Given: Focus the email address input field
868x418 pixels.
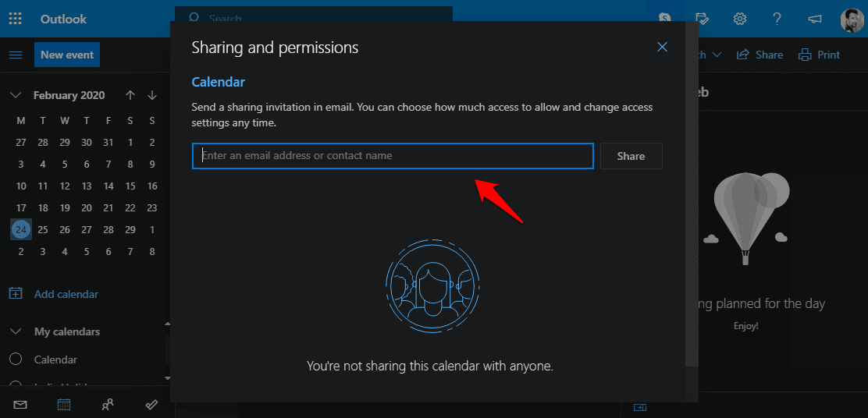Looking at the screenshot, I should (x=393, y=156).
